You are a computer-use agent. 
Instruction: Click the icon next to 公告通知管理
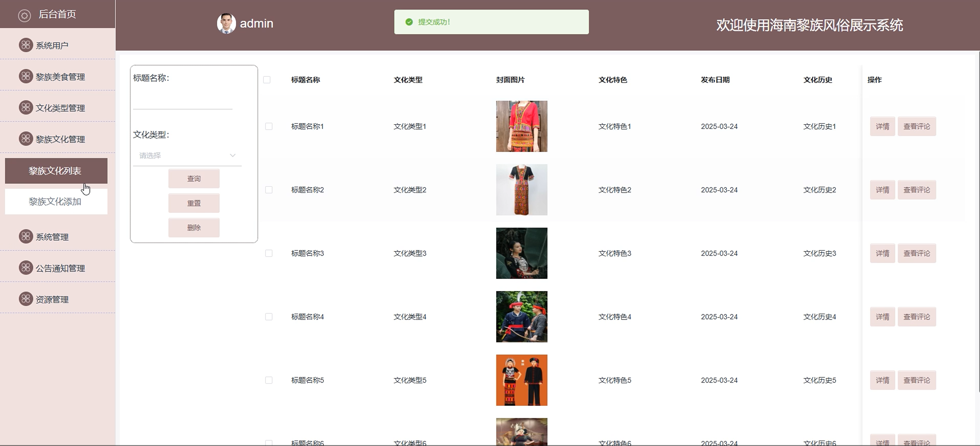[26, 268]
